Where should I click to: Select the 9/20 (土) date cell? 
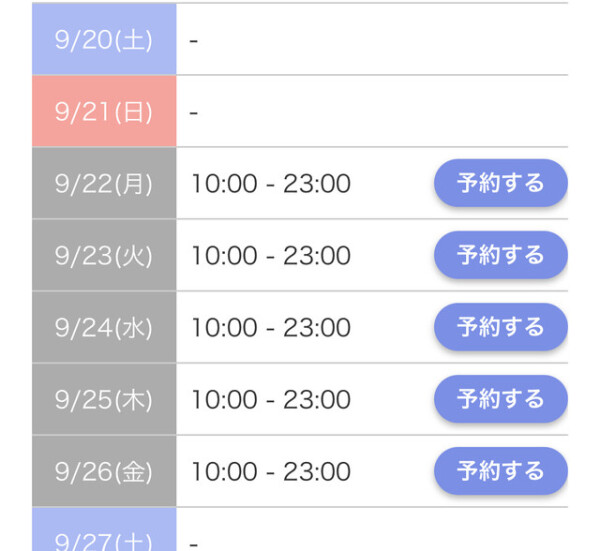[x=104, y=39]
